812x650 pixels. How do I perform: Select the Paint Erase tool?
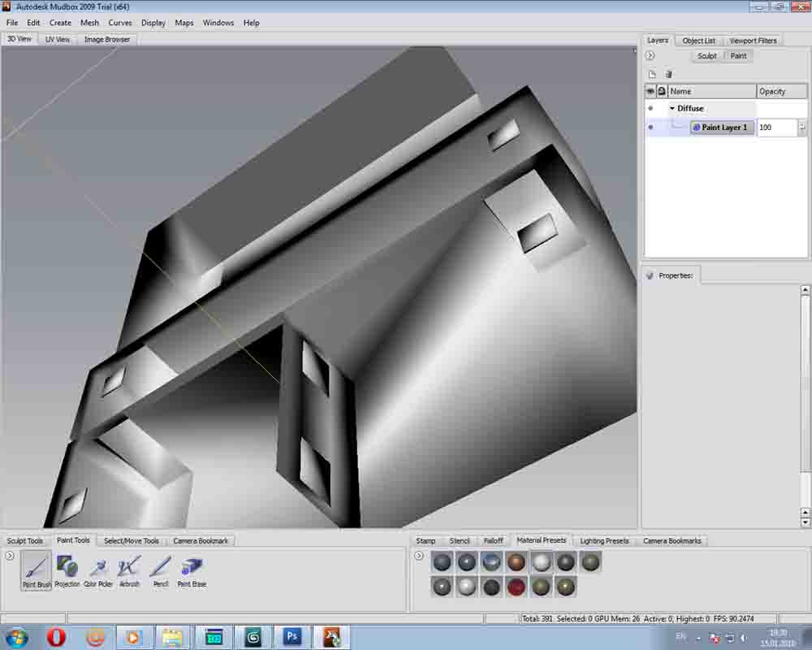192,569
